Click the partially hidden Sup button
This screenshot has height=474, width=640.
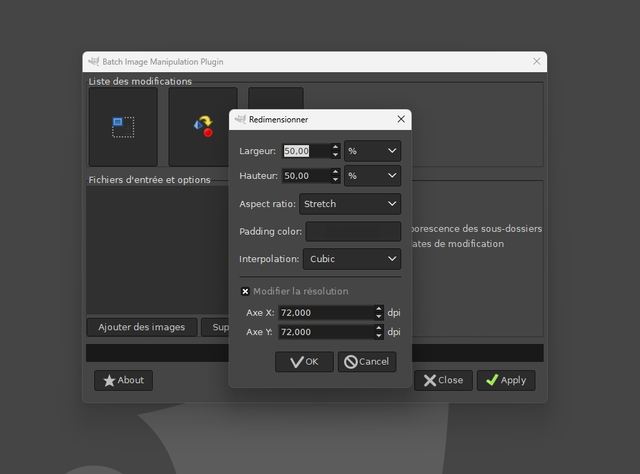(216, 327)
